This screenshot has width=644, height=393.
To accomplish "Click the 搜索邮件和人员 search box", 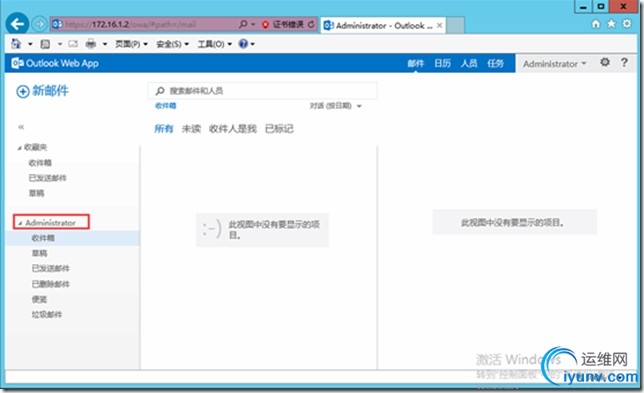I will [262, 91].
